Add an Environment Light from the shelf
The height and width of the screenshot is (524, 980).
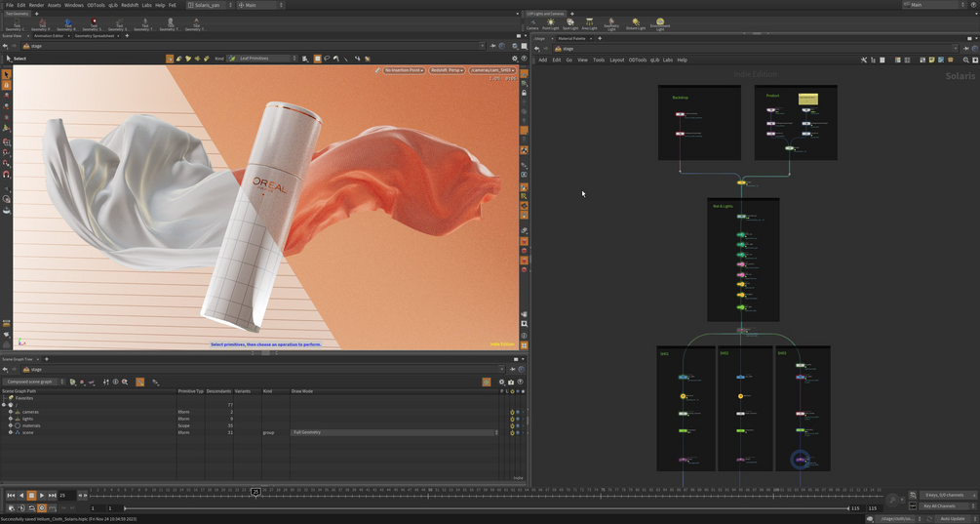point(660,24)
